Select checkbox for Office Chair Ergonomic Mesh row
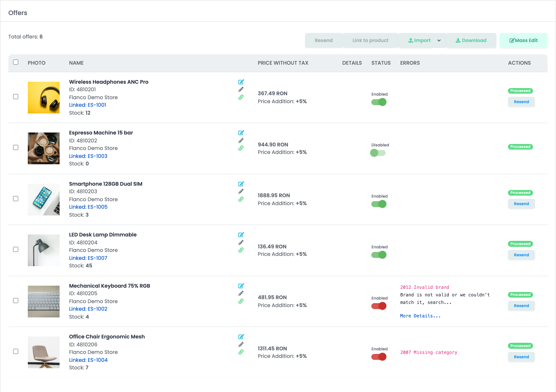The width and height of the screenshot is (556, 392). 16,351
